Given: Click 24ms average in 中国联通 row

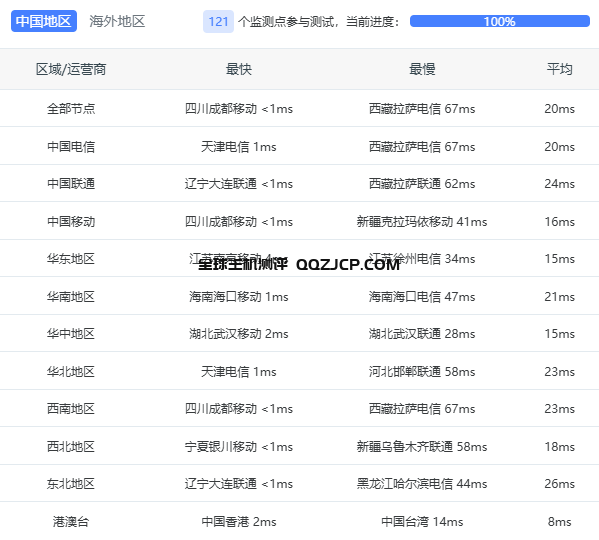Looking at the screenshot, I should pos(559,184).
